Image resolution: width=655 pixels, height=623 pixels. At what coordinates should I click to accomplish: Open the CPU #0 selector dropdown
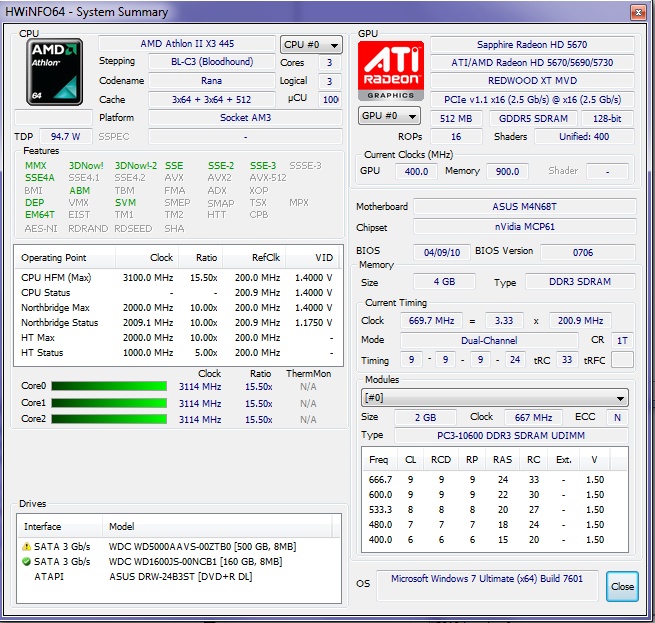tap(311, 45)
